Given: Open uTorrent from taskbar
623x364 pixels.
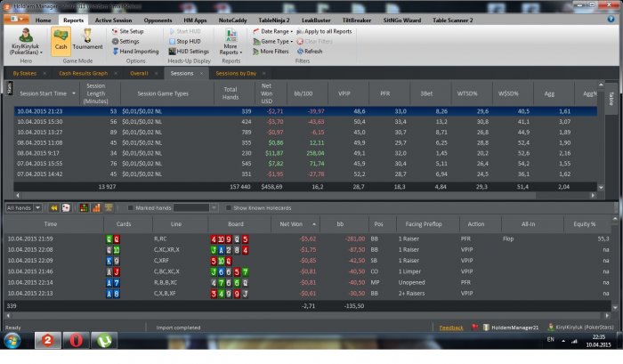Looking at the screenshot, I should point(104,340).
